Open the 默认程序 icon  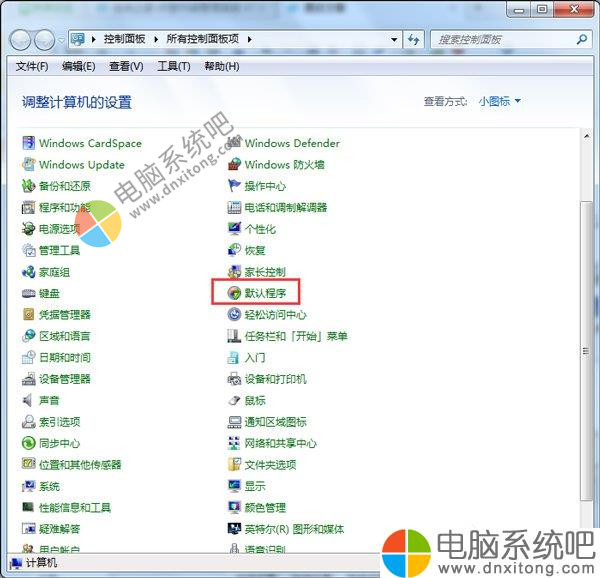pyautogui.click(x=235, y=293)
